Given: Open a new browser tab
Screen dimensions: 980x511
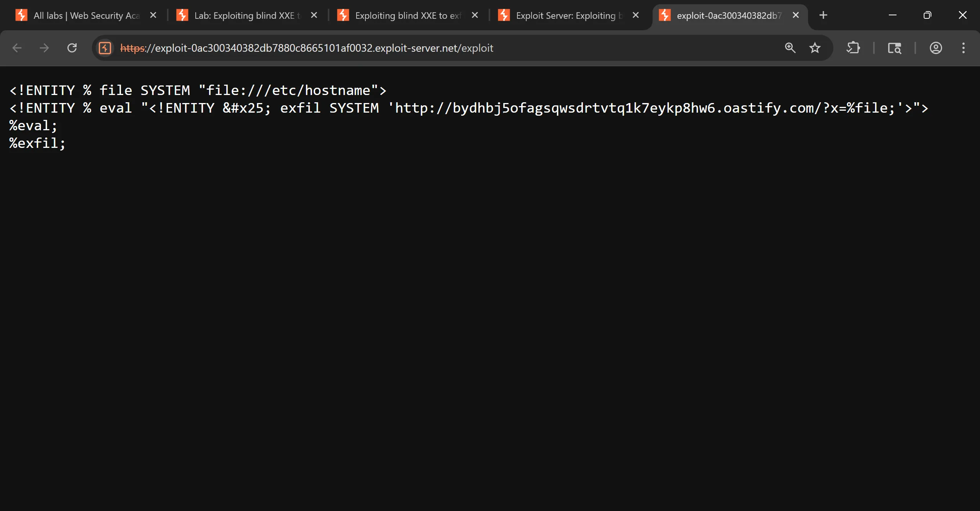Looking at the screenshot, I should (x=823, y=15).
